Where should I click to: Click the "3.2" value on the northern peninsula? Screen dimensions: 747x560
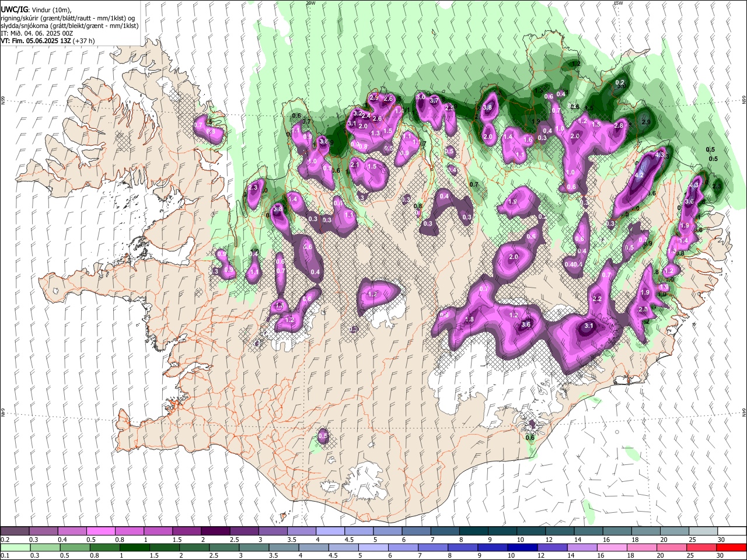(x=358, y=113)
